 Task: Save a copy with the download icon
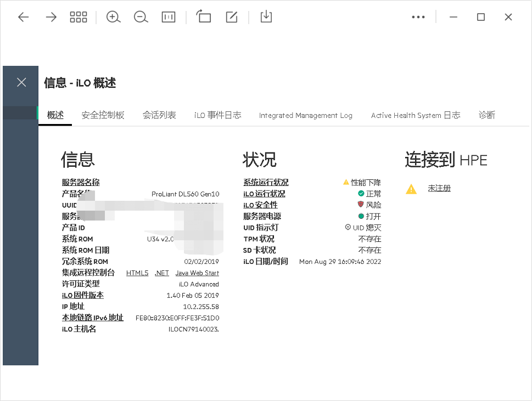coord(266,17)
